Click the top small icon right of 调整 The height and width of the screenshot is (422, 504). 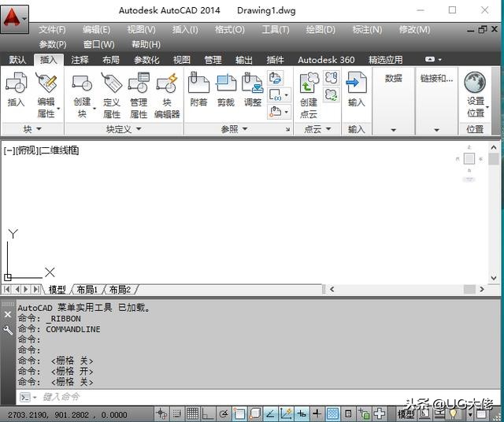point(276,78)
